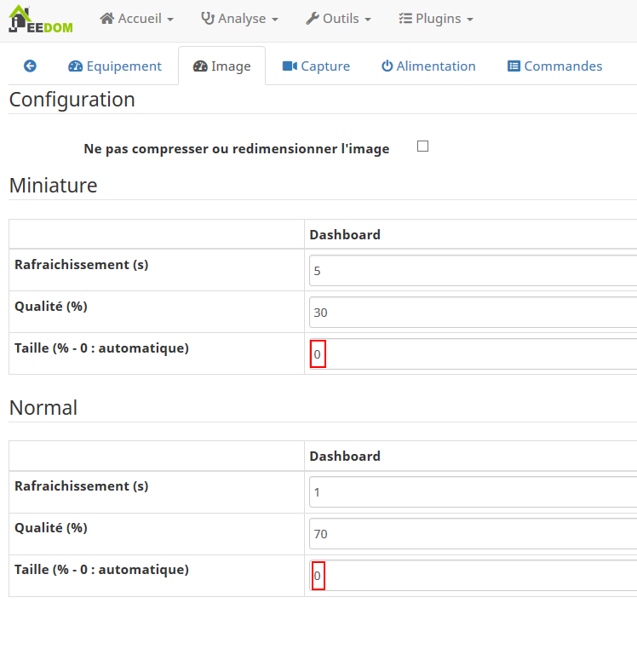637x672 pixels.
Task: Click the house icon beside Accueil
Action: click(107, 19)
